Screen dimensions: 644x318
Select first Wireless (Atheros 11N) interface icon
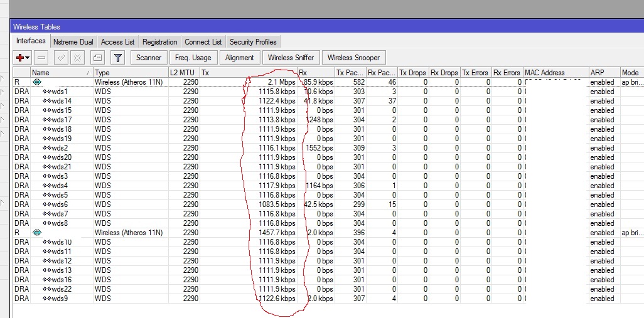click(37, 82)
